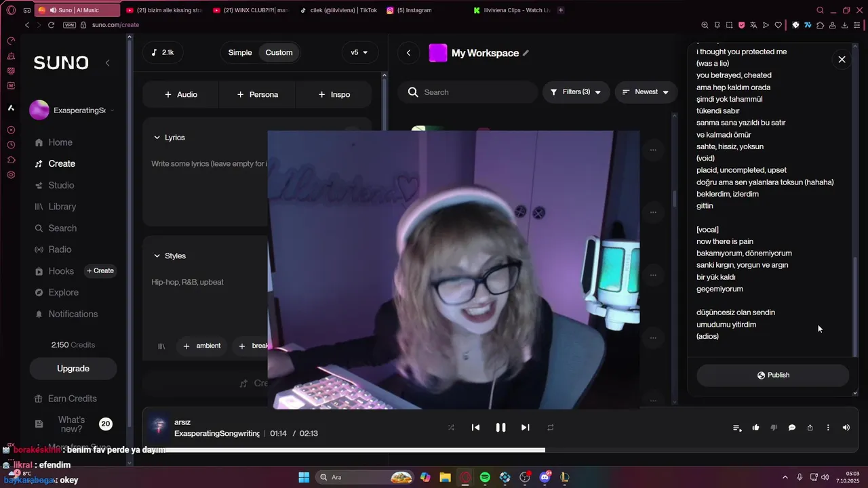
Task: Add the ambient style tag
Action: click(202, 346)
